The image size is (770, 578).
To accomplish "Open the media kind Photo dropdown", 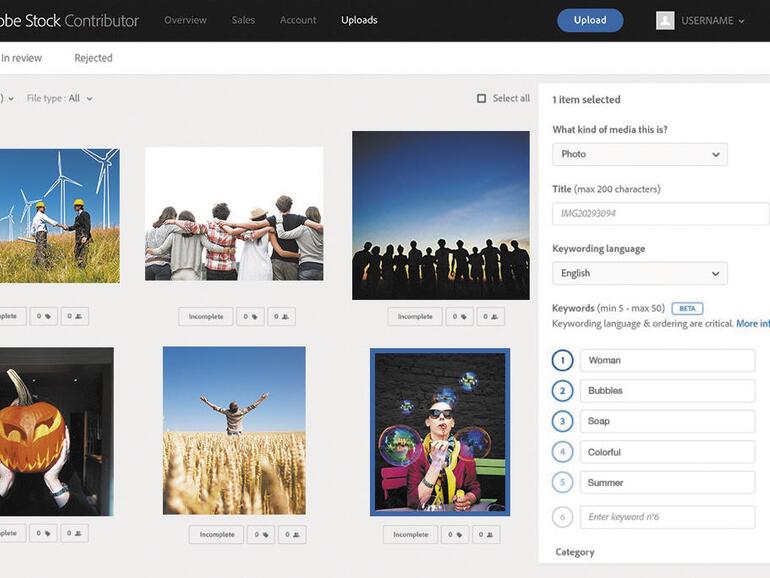I will [639, 154].
